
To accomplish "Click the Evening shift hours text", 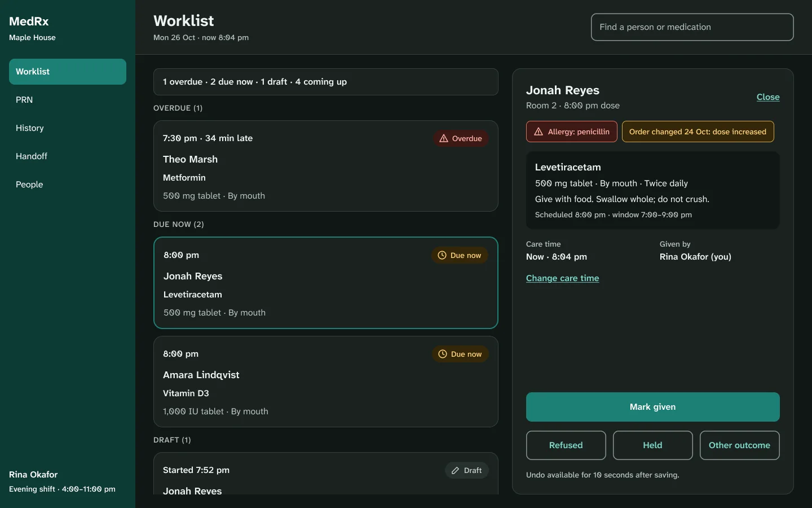I will click(x=62, y=489).
